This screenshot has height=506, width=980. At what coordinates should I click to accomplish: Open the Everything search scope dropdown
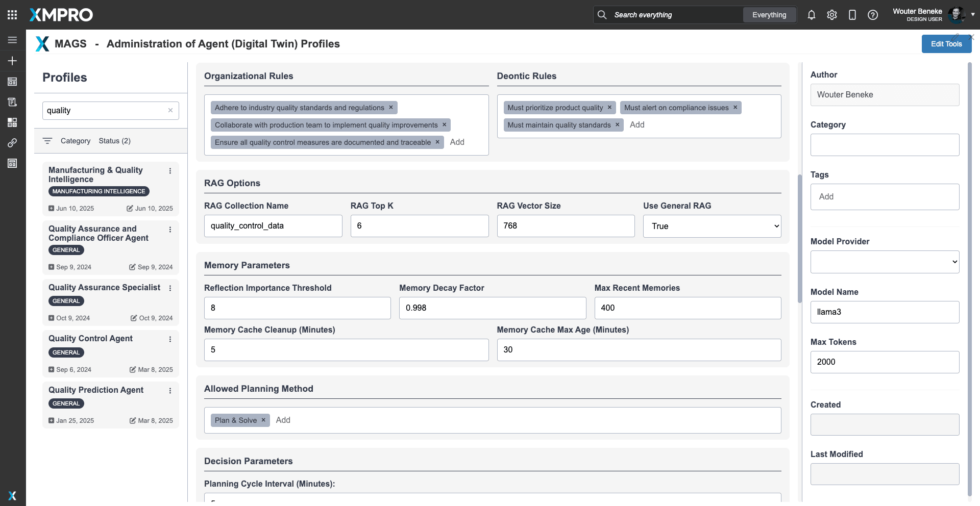769,15
